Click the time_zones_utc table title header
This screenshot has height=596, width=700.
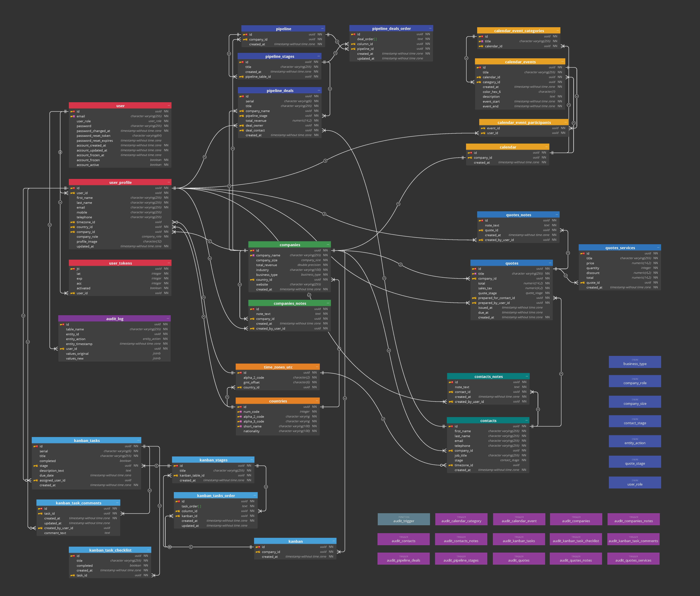click(278, 367)
